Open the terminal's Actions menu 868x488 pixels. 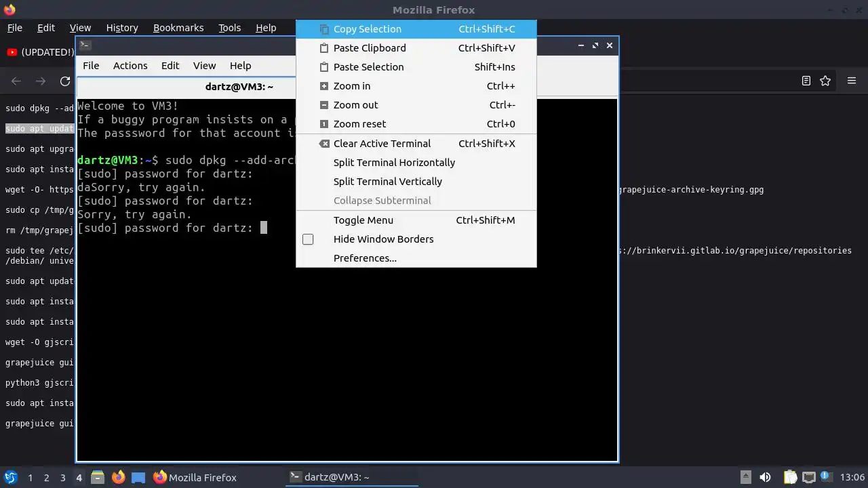click(x=130, y=66)
